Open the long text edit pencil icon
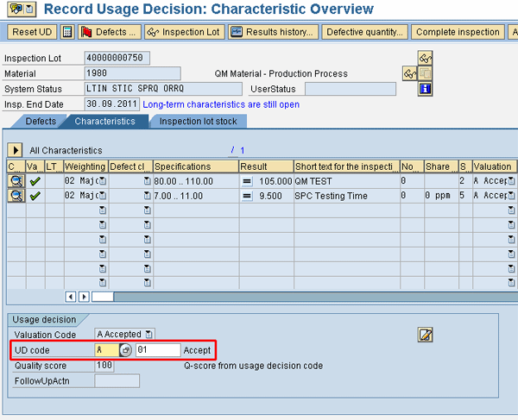Viewport: 518px width, 420px height. pyautogui.click(x=425, y=335)
